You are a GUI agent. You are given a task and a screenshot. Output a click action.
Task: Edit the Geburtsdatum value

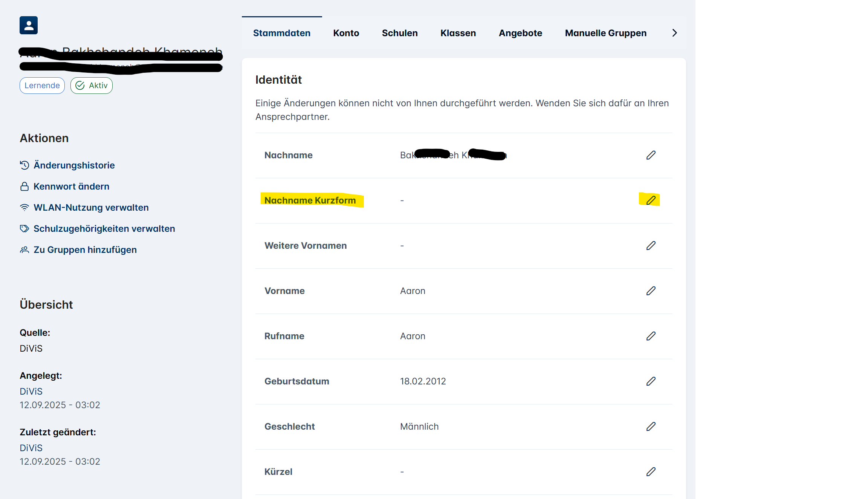point(651,381)
